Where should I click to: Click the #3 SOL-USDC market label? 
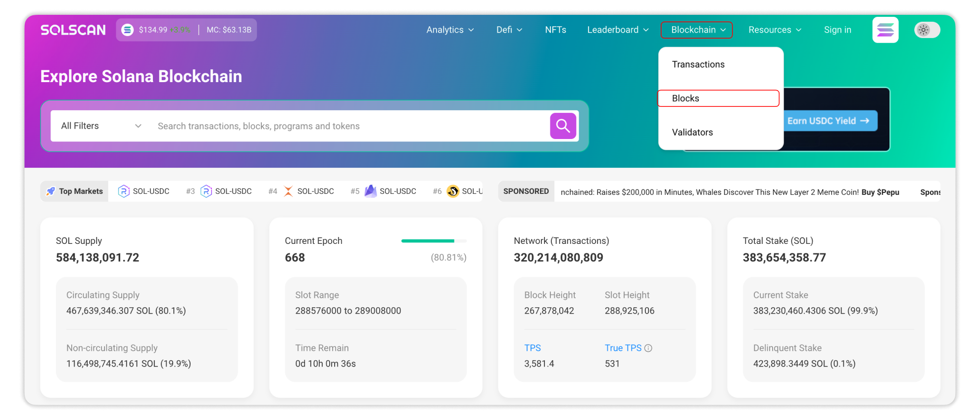(234, 191)
